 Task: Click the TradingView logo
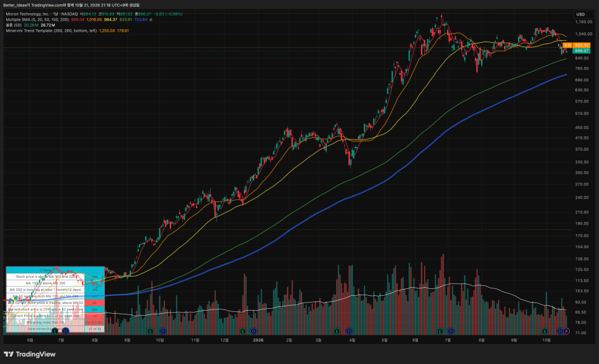[29, 354]
